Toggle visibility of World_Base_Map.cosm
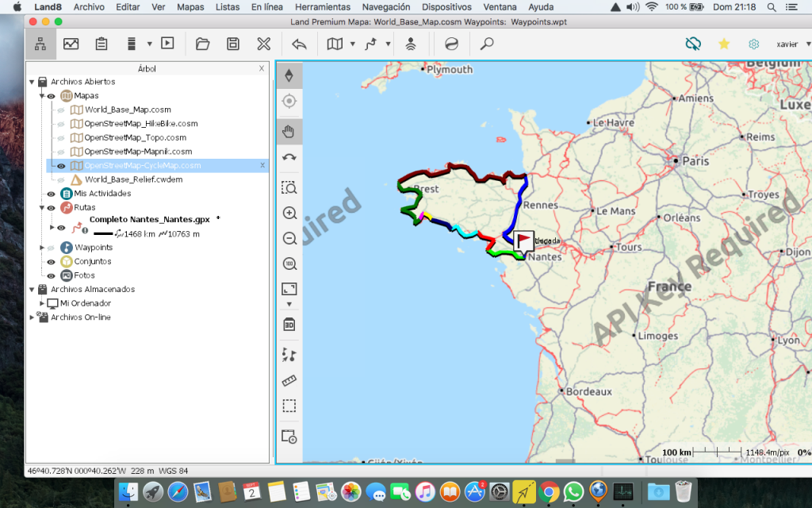Image resolution: width=812 pixels, height=508 pixels. (x=60, y=110)
